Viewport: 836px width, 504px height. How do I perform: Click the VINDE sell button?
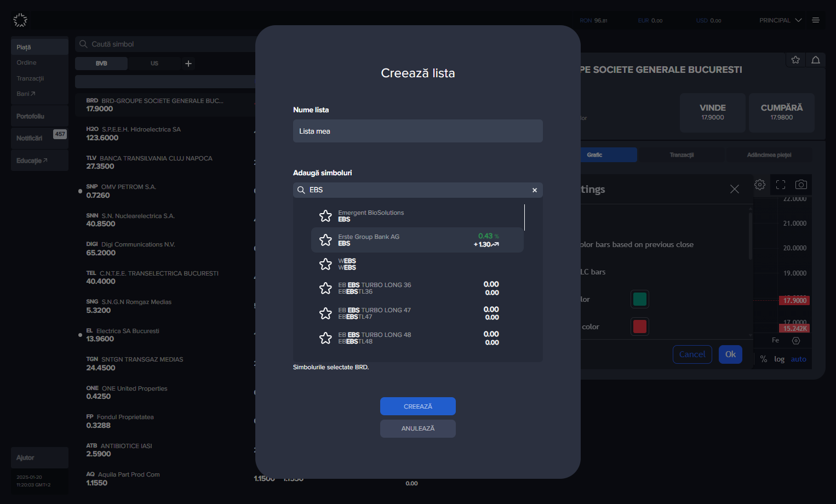713,112
